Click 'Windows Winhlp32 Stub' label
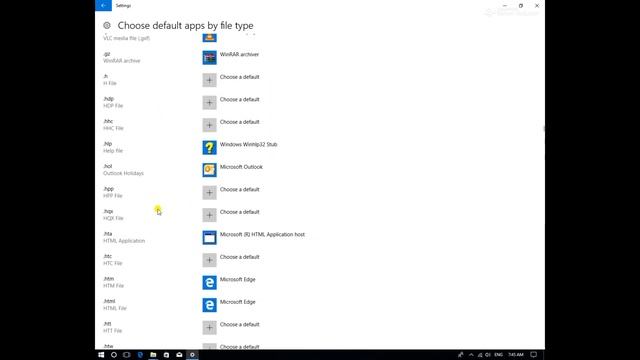Screen dimensions: 640x360 [x=249, y=144]
